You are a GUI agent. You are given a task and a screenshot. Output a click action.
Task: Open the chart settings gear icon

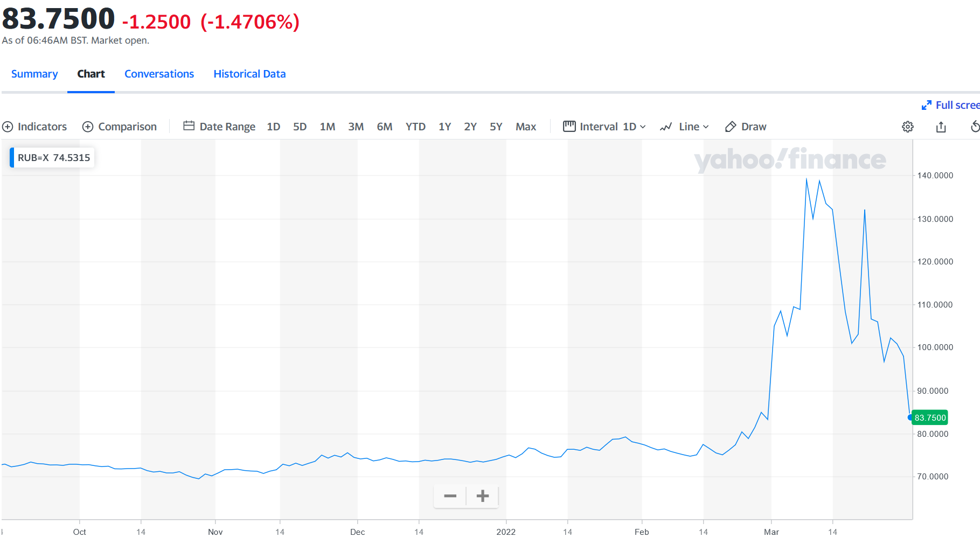click(908, 127)
